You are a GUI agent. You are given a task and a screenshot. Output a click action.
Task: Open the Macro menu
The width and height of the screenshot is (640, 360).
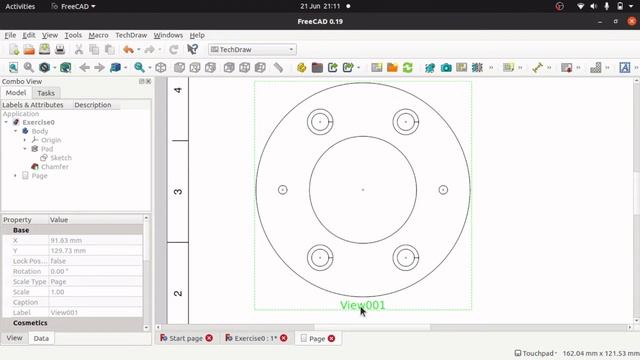[98, 36]
